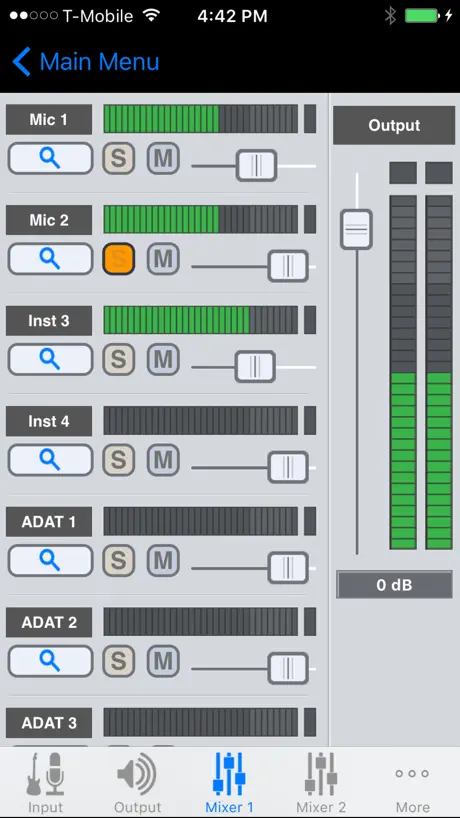Click the Mic 1 level meter
The height and width of the screenshot is (818, 460).
click(201, 119)
